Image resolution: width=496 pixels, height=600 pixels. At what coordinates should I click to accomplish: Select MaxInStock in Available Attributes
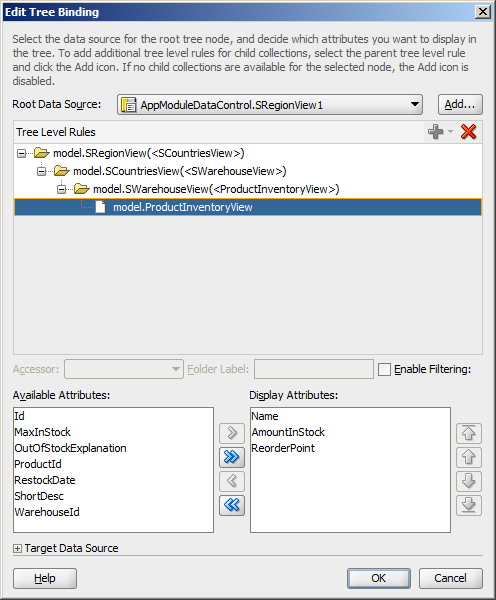click(42, 432)
